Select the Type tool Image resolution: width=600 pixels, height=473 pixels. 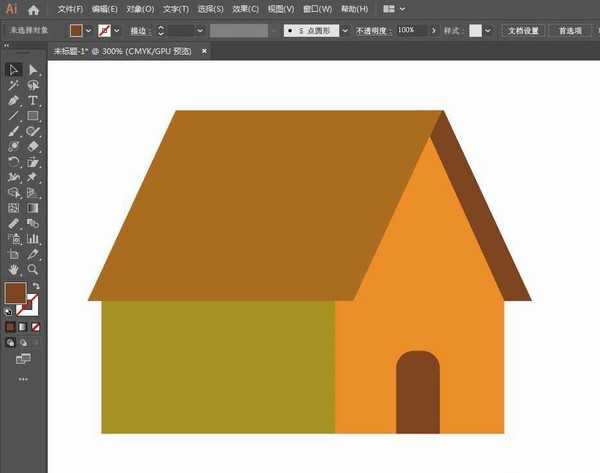[33, 101]
